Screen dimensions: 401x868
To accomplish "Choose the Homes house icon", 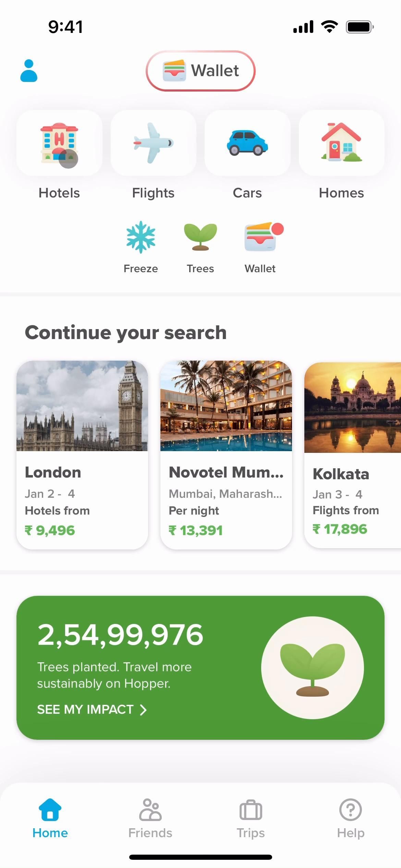I will click(x=341, y=143).
